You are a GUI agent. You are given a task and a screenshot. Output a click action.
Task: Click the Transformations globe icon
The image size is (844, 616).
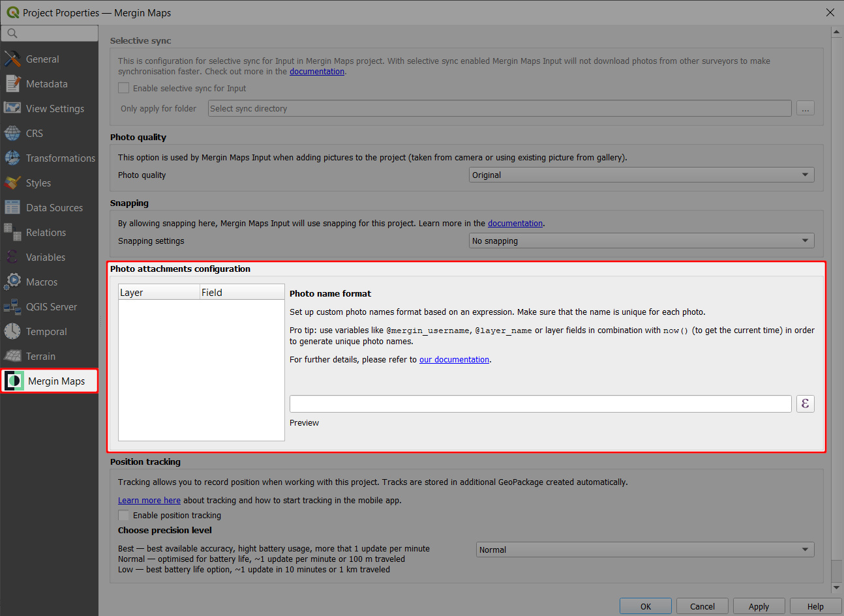click(12, 158)
